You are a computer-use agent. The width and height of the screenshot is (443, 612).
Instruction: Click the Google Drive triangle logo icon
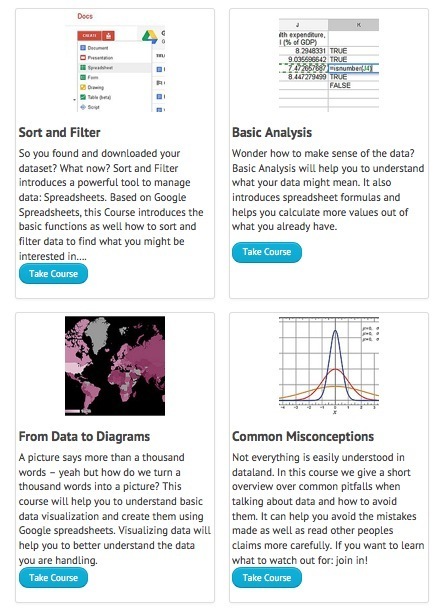[149, 36]
